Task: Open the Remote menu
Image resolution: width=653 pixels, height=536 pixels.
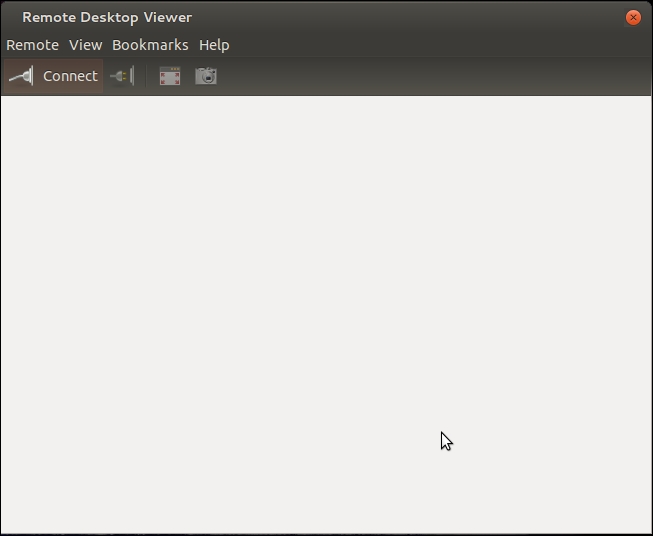Action: tap(32, 45)
